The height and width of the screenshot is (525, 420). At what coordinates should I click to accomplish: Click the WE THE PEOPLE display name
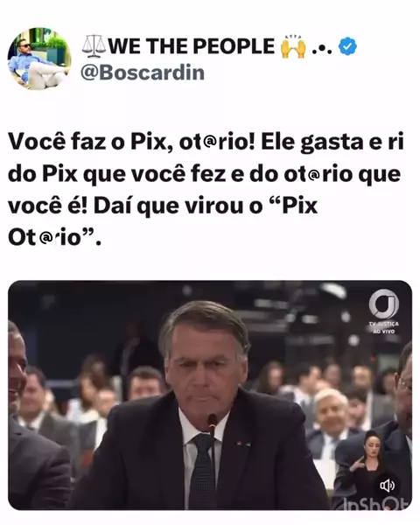tap(192, 46)
